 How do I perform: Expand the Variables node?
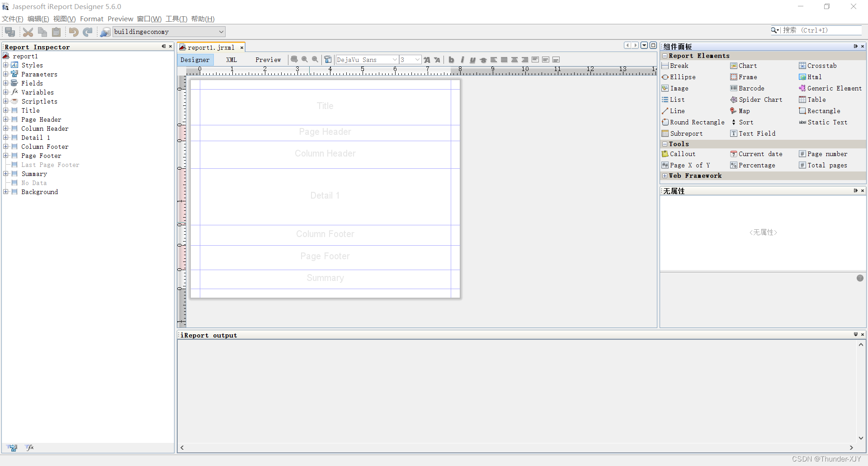[6, 92]
